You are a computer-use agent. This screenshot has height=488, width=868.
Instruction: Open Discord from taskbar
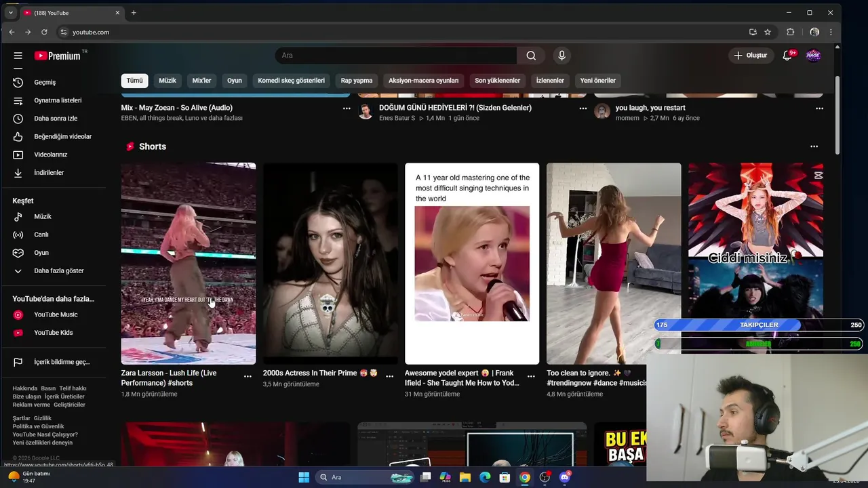point(564,477)
